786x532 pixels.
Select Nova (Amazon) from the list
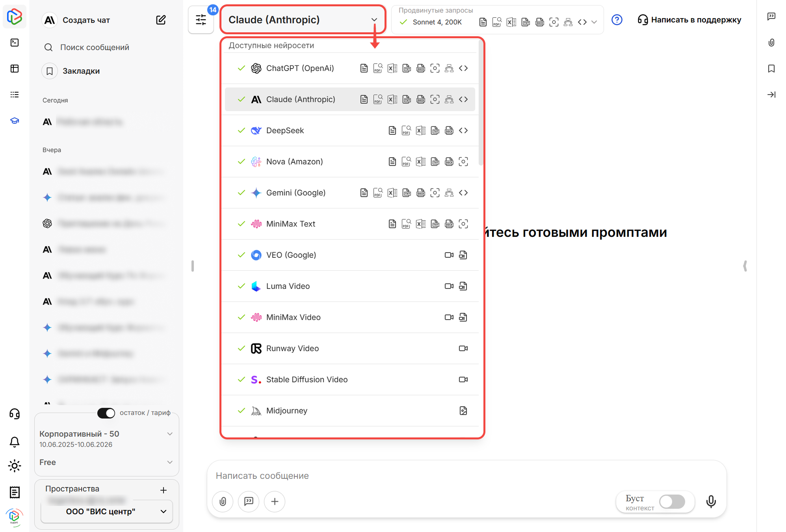350,162
